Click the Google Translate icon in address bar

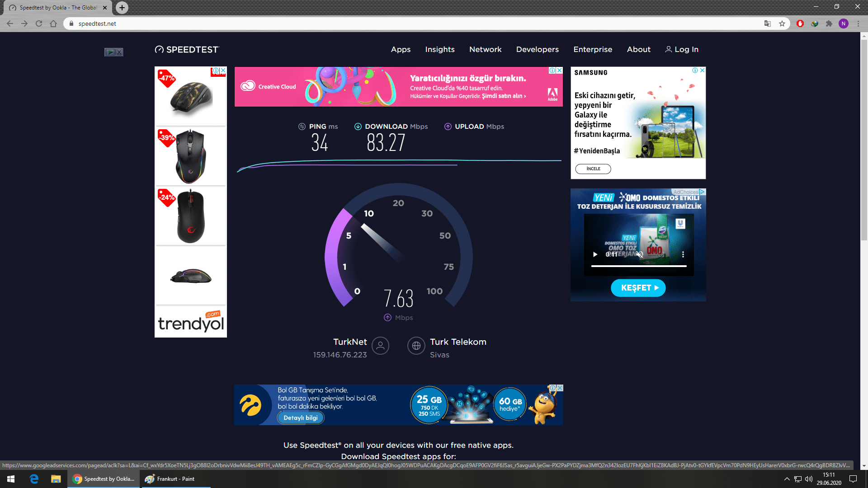click(x=767, y=23)
